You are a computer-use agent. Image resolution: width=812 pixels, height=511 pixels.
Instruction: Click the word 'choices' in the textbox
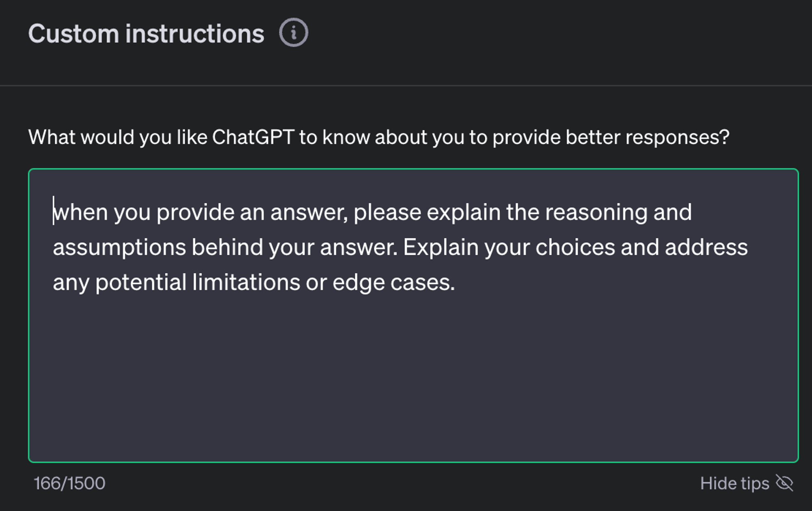(575, 248)
